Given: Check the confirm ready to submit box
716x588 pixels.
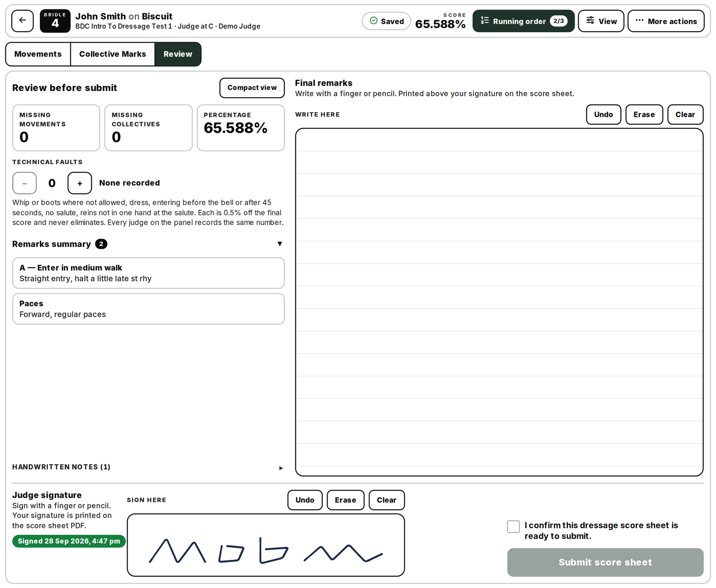Looking at the screenshot, I should click(513, 527).
